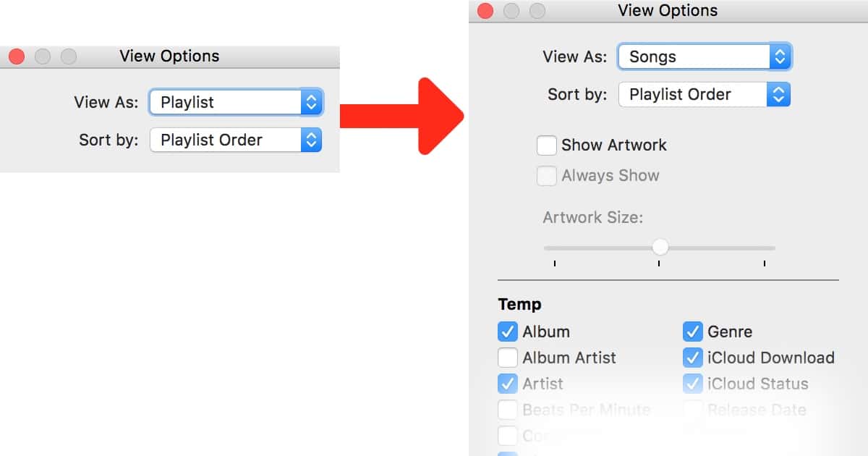Screen dimensions: 868x456
Task: Disable the iCloud Download column
Action: tap(693, 358)
